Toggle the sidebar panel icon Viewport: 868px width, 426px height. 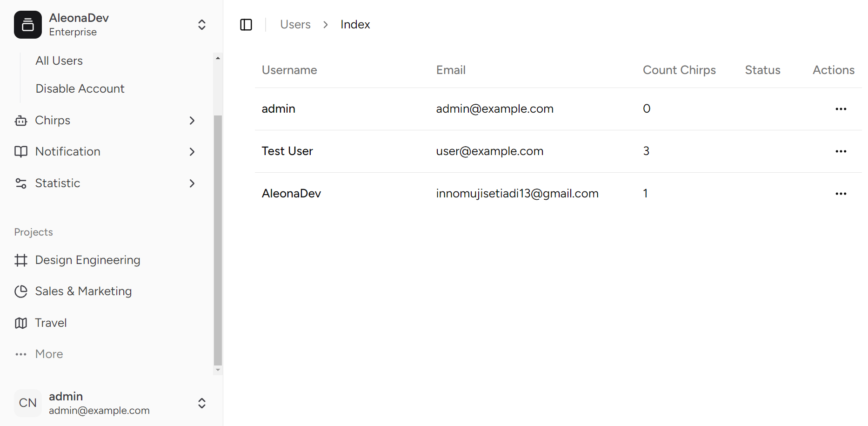[246, 25]
